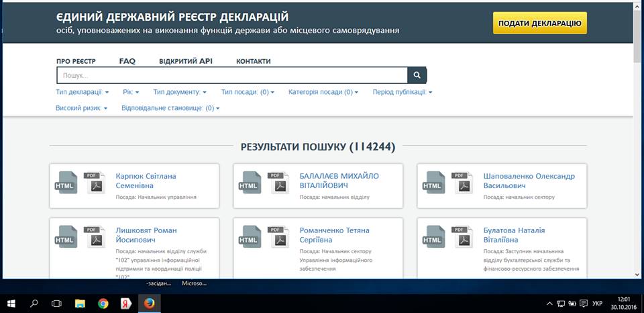This screenshot has height=313, width=644.
Task: Switch to Firefox in taskbar
Action: pyautogui.click(x=150, y=304)
